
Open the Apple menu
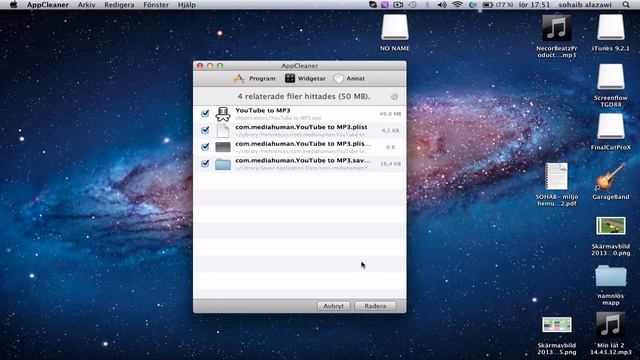tap(13, 5)
